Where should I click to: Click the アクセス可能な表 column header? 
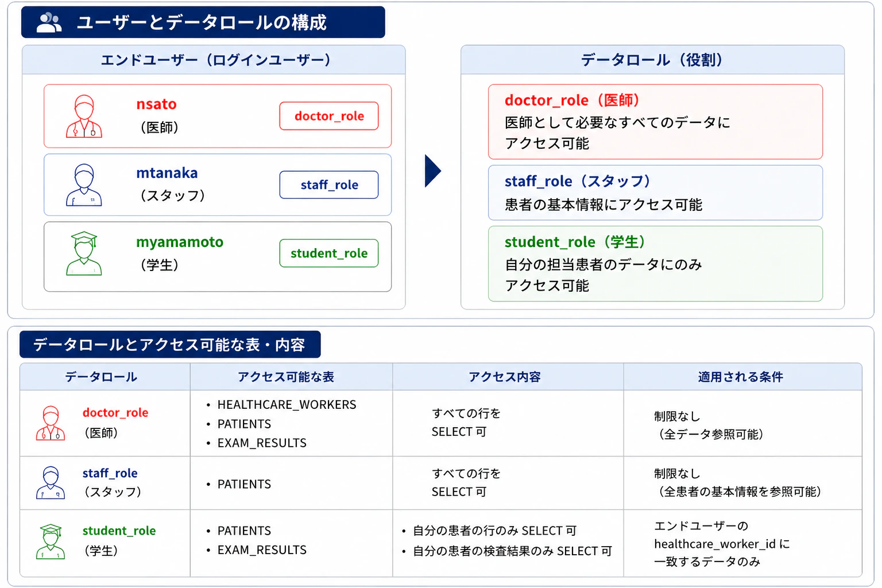click(286, 377)
